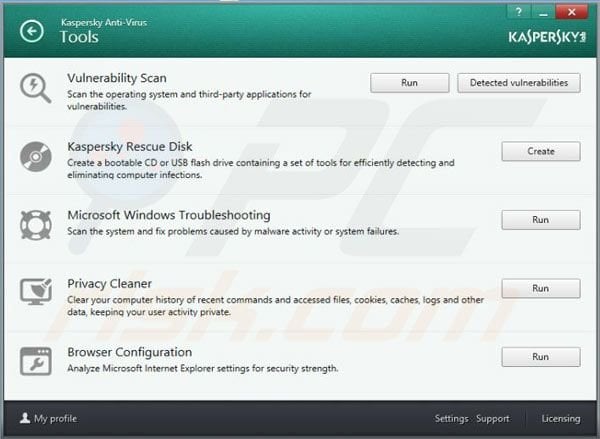Screen dimensions: 600x439
Task: Run Microsoft Windows Troubleshooting
Action: (541, 220)
